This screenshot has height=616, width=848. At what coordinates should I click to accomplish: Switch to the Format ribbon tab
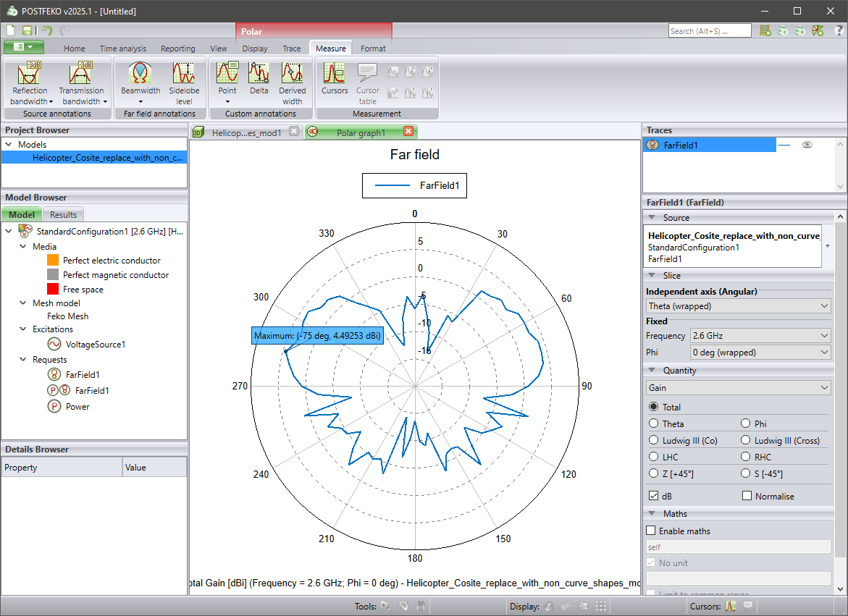pos(373,48)
